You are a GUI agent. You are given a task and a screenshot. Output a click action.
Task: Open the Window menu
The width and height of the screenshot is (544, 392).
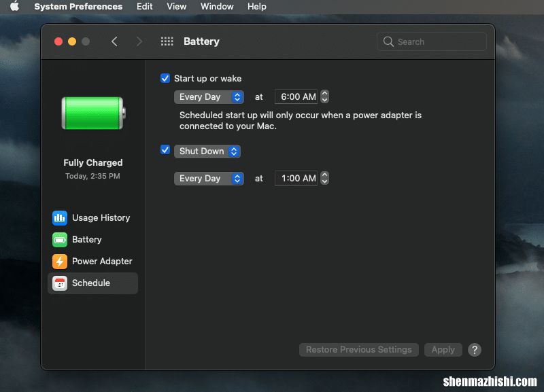pos(217,7)
